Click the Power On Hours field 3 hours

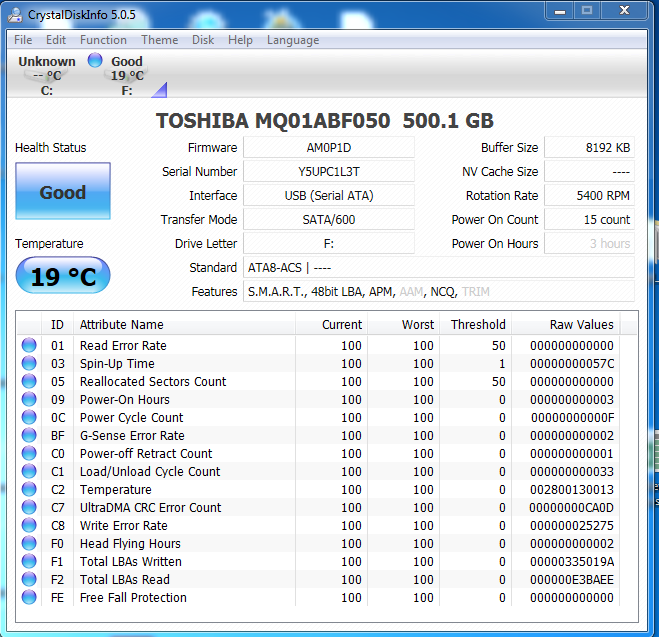click(x=589, y=243)
